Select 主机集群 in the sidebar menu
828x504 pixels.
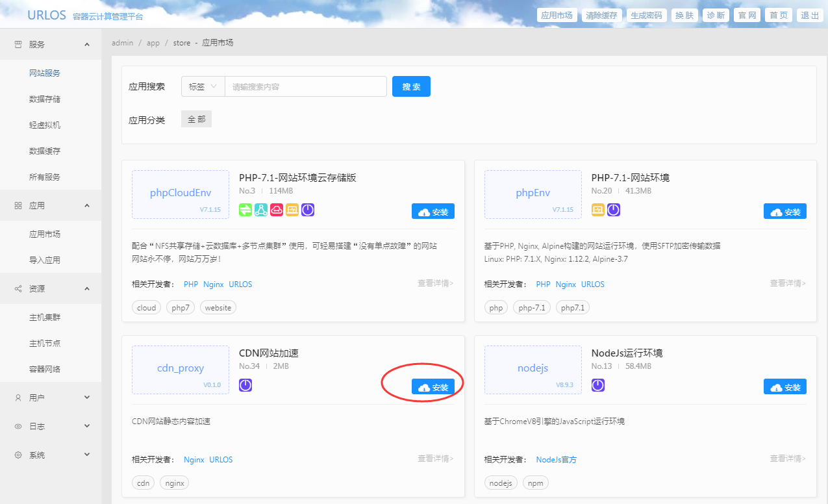pyautogui.click(x=45, y=317)
